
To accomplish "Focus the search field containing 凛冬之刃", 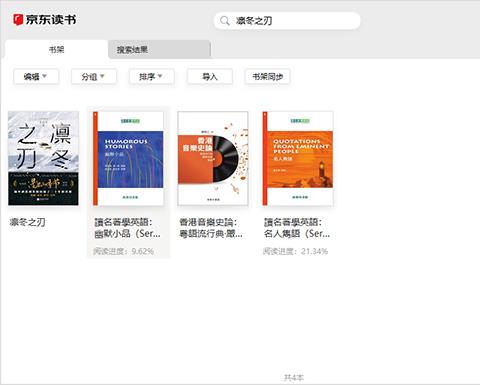I will 287,21.
